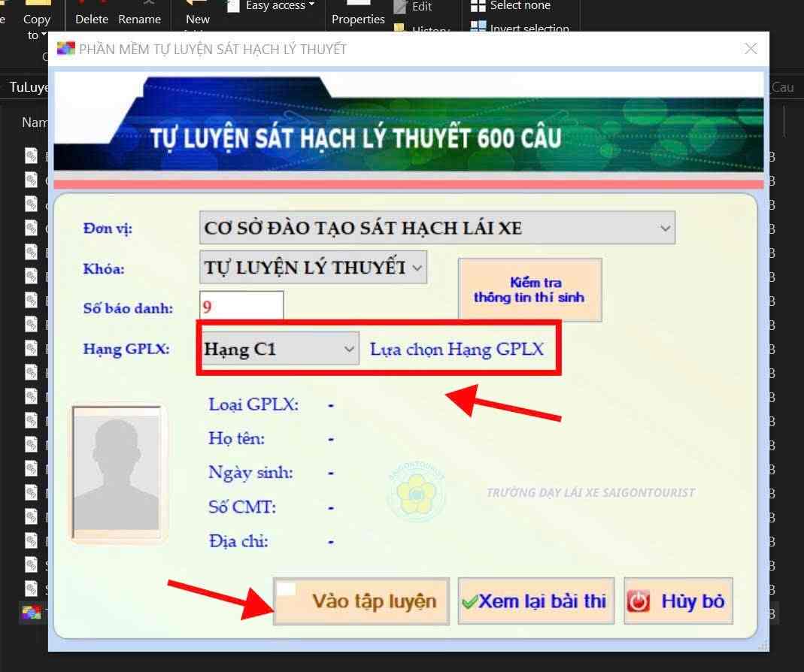Expand the Khóa combo box

(x=313, y=267)
